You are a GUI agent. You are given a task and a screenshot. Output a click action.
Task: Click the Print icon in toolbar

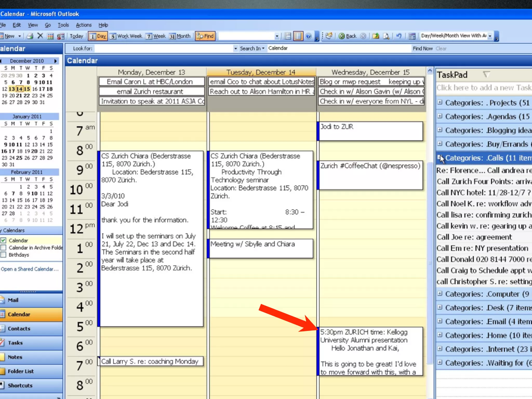[30, 36]
